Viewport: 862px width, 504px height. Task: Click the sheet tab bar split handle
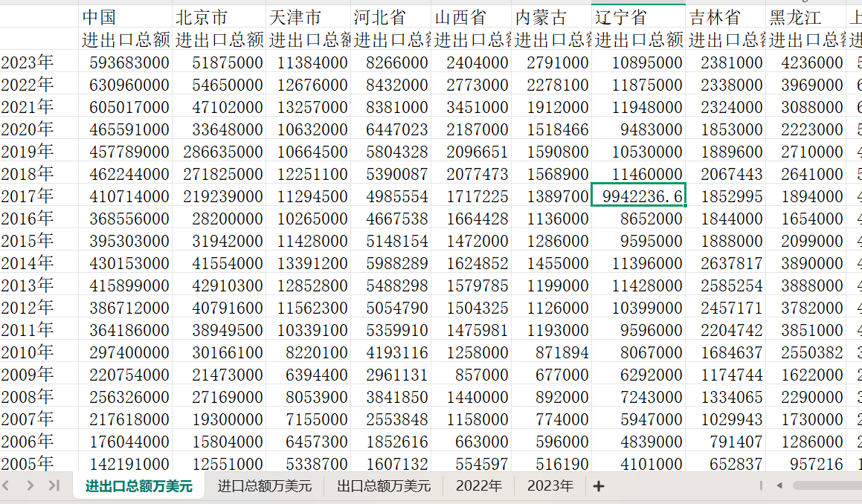click(761, 485)
